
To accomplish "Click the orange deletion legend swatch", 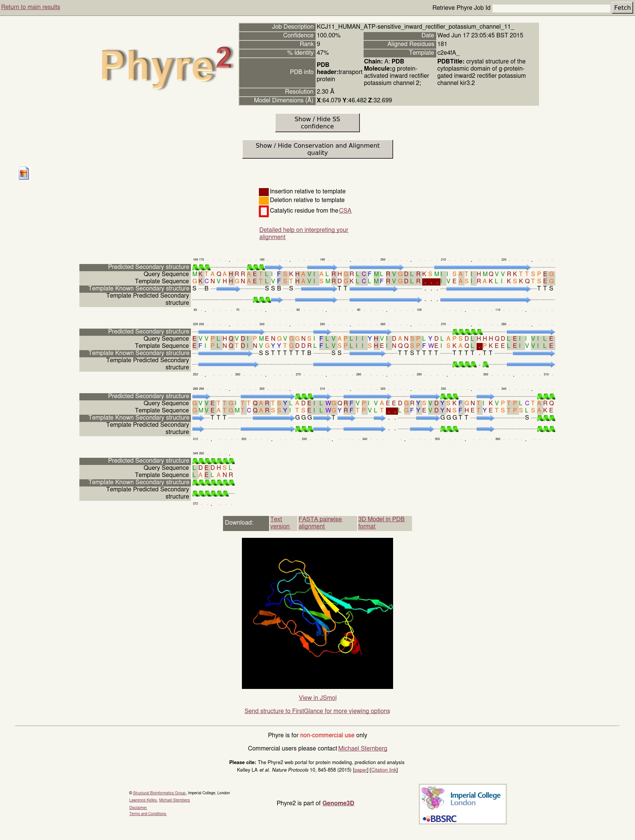I will pyautogui.click(x=263, y=201).
